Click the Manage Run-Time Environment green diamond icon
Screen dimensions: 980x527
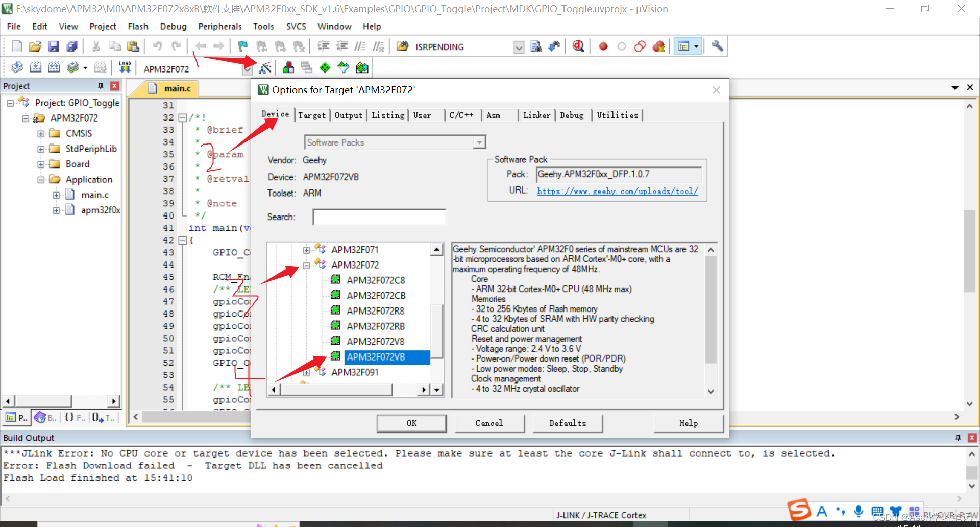coord(325,67)
